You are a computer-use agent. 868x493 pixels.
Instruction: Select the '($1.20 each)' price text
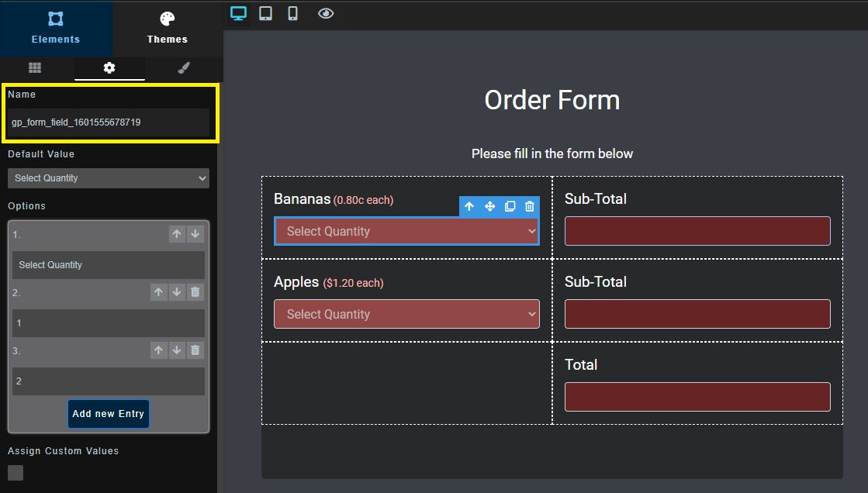click(353, 283)
